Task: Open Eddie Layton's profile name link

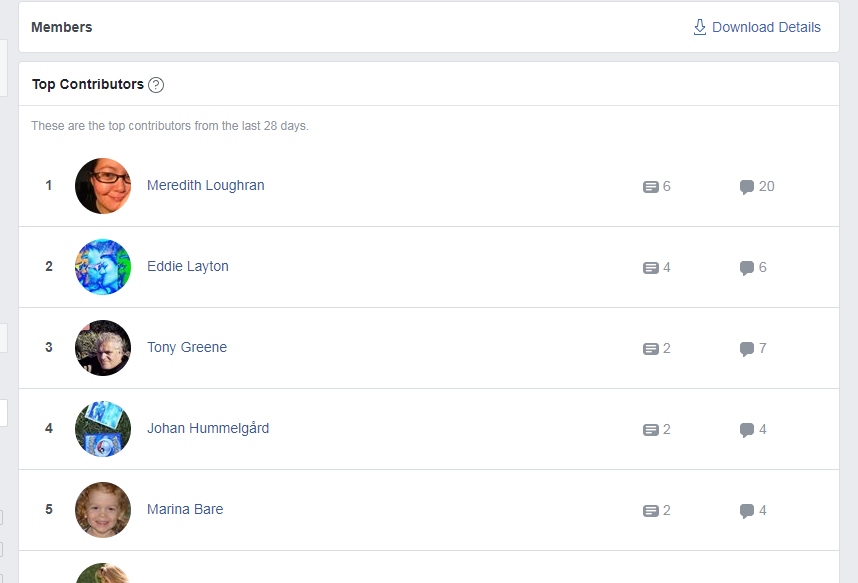Action: coord(188,267)
